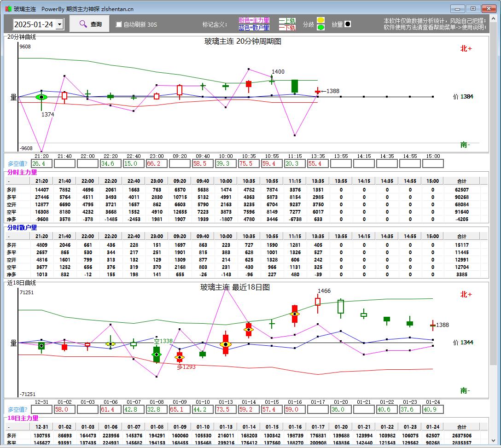The image size is (501, 448).
Task: Click the candle labeled 空1338
Action: (x=157, y=355)
